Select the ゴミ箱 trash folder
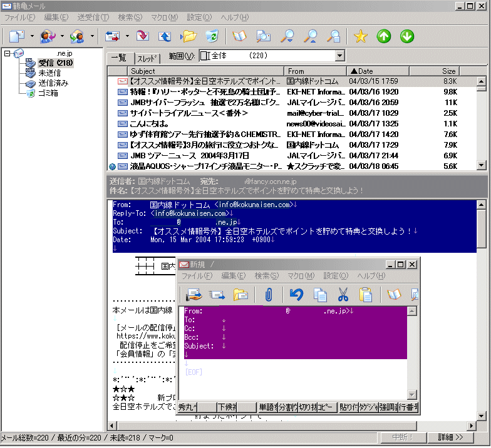This screenshot has width=491, height=448. tap(48, 93)
